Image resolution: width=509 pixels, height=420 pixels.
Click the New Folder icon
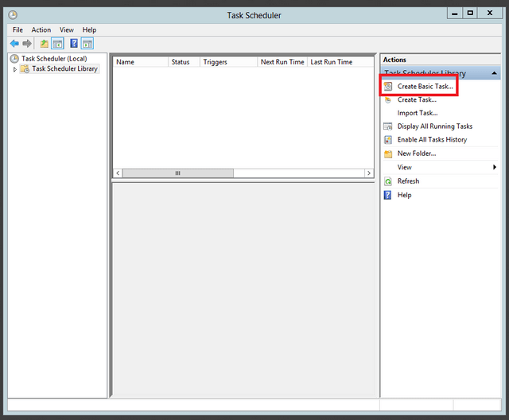[388, 154]
